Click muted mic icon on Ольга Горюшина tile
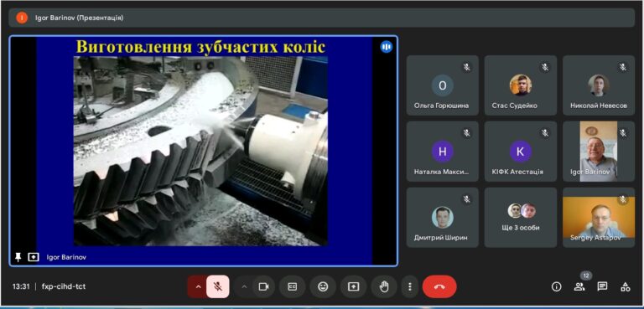Screen dimensions: 644x309 click(466, 67)
